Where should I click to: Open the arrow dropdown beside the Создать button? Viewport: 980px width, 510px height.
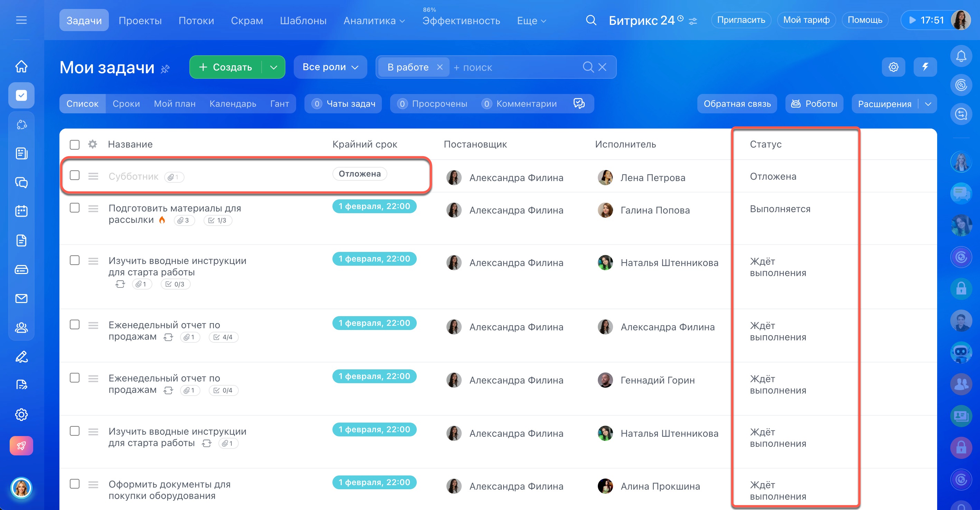point(273,67)
